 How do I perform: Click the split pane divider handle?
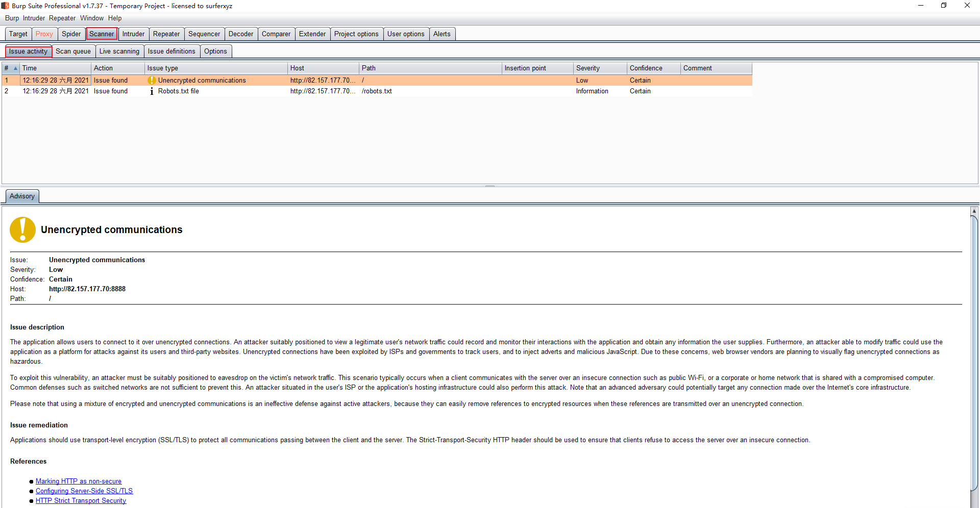point(490,187)
